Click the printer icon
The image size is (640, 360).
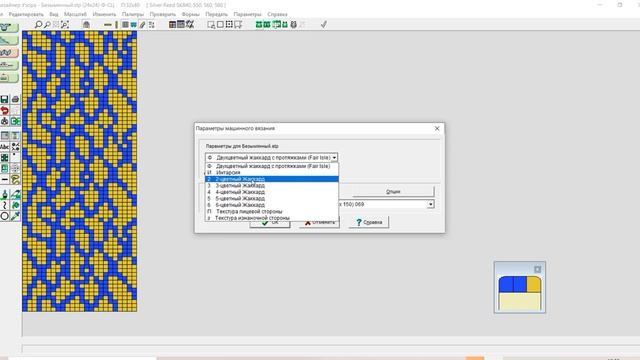tap(15, 99)
